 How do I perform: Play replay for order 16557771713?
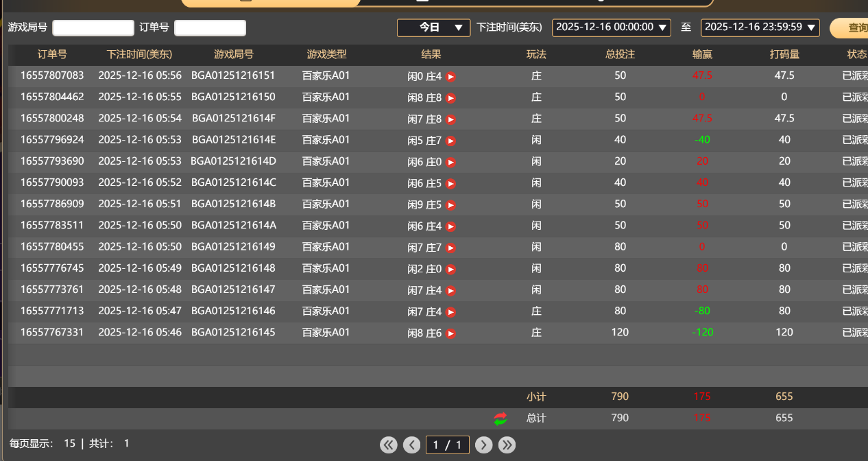pos(451,311)
